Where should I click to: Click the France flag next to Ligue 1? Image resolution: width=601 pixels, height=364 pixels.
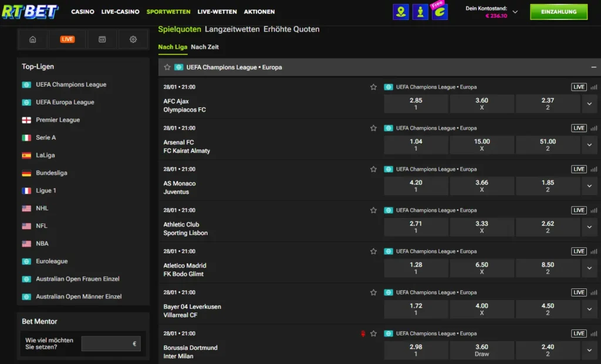coord(26,190)
